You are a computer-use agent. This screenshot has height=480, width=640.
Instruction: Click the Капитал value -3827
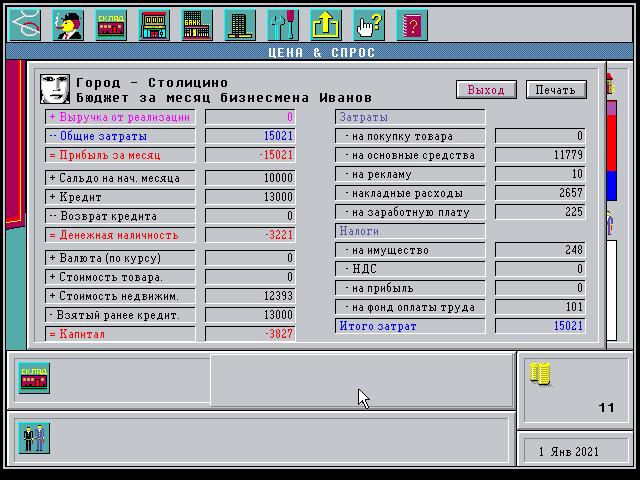(x=250, y=334)
